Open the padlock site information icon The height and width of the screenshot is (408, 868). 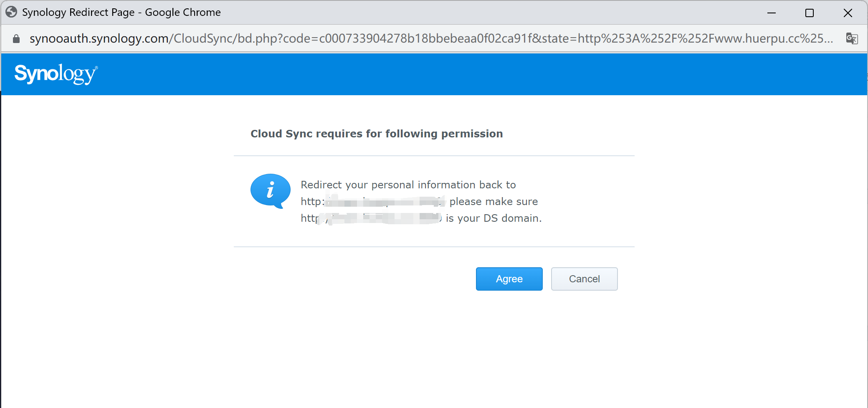pos(16,39)
